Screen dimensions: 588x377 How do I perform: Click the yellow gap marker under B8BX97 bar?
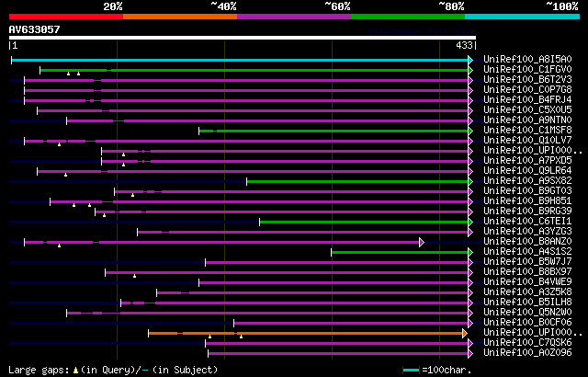tap(135, 276)
